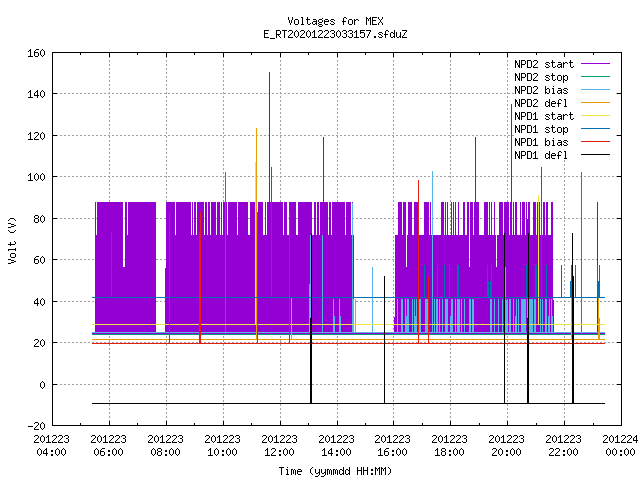The width and height of the screenshot is (640, 480).
Task: Click the 'Time (yymmdd HH:MM)' x-axis label
Action: click(x=335, y=471)
